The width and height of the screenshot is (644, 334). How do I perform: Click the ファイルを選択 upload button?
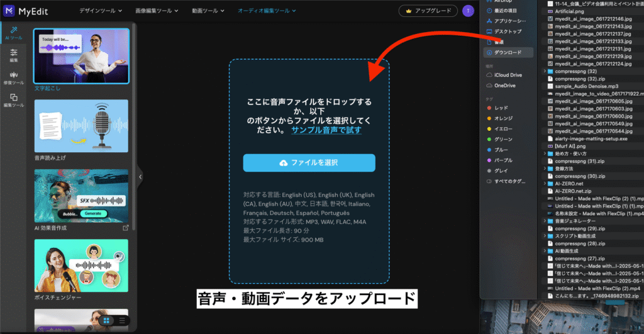coord(309,163)
